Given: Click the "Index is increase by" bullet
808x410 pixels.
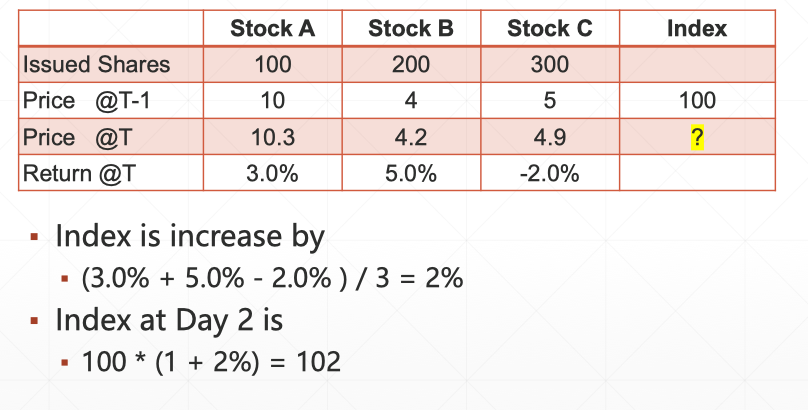Looking at the screenshot, I should click(x=190, y=237).
